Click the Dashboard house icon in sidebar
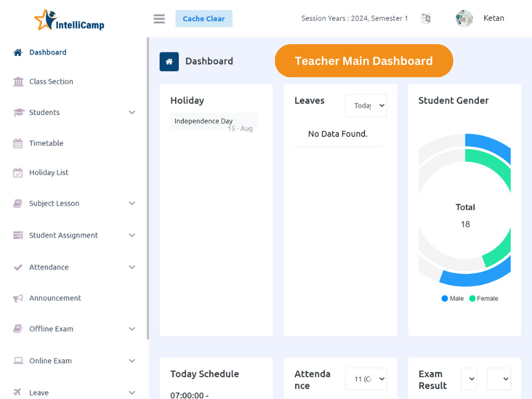 (18, 52)
